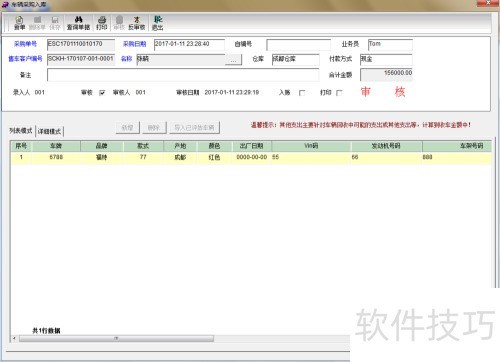Click the greyed 删除 button above table
This screenshot has height=362, width=500.
[154, 127]
